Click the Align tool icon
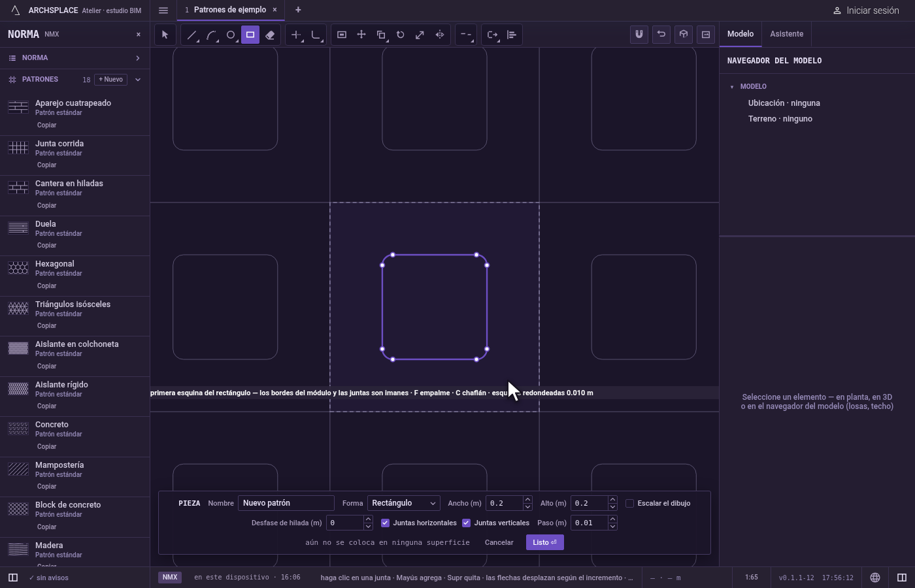The width and height of the screenshot is (915, 588). 512,35
